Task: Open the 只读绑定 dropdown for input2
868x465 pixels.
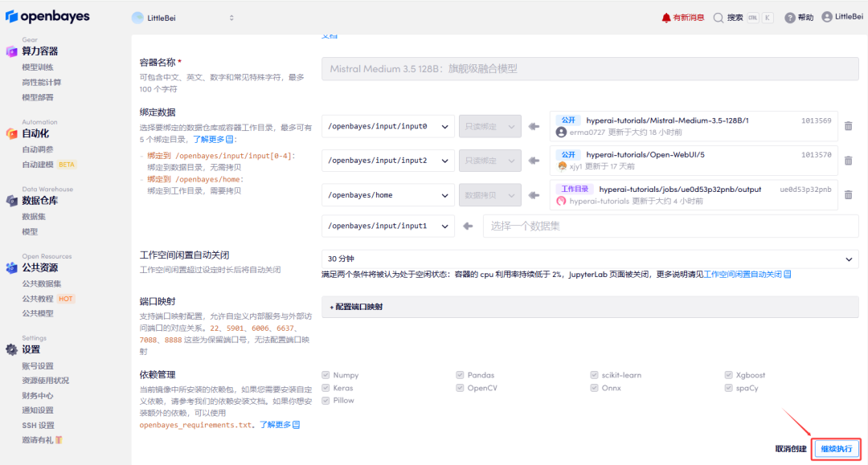Action: [x=490, y=161]
